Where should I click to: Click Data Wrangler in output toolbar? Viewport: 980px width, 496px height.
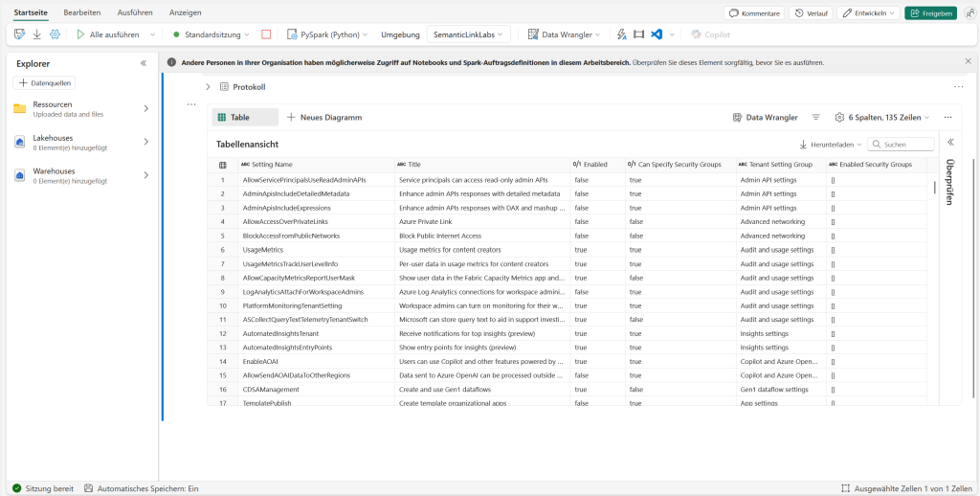coord(765,117)
